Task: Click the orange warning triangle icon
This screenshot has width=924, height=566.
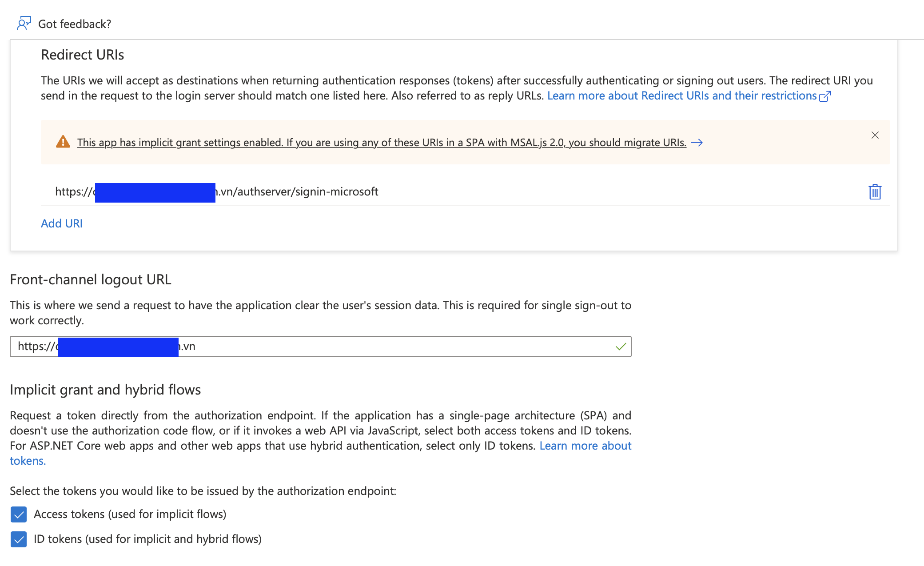Action: [x=63, y=142]
